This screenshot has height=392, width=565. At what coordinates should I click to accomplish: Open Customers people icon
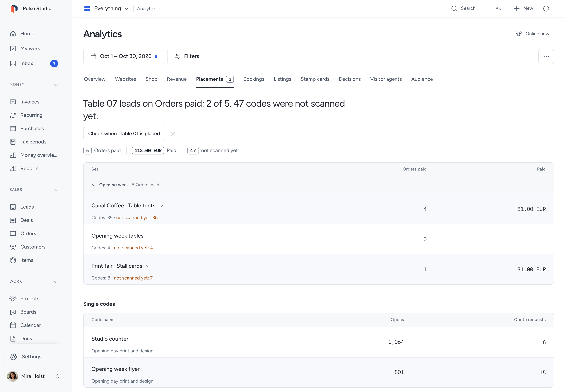click(x=13, y=247)
